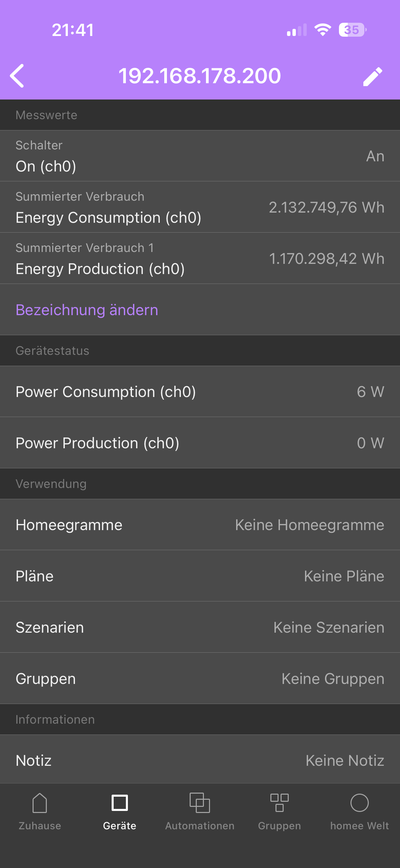
Task: Select the Geräte square icon
Action: [120, 803]
